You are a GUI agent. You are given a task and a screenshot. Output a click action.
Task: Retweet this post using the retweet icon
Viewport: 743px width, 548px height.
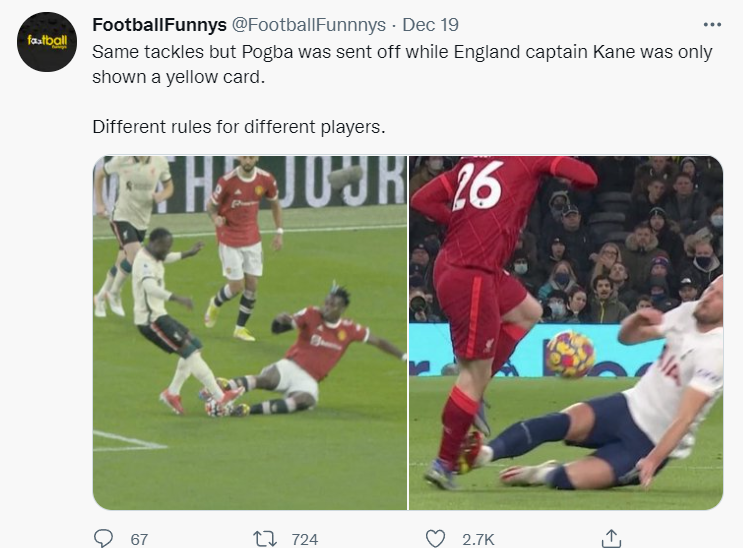(264, 538)
